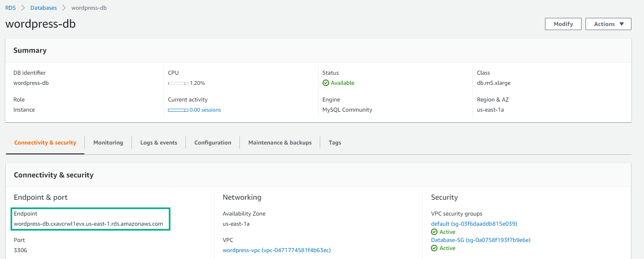The height and width of the screenshot is (259, 644).
Task: Select the Connectivity & security tab
Action: [x=45, y=142]
